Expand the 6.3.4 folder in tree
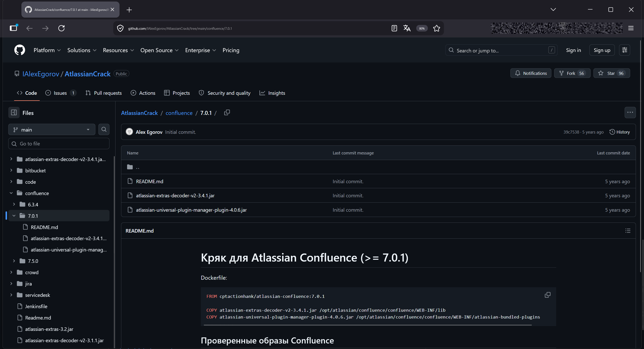Viewport: 644px width, 349px height. 14,204
